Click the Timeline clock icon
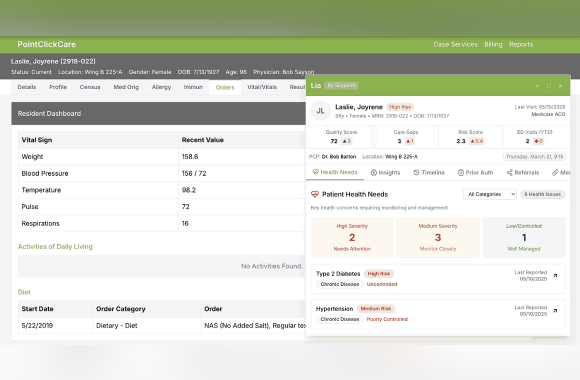 coord(416,172)
